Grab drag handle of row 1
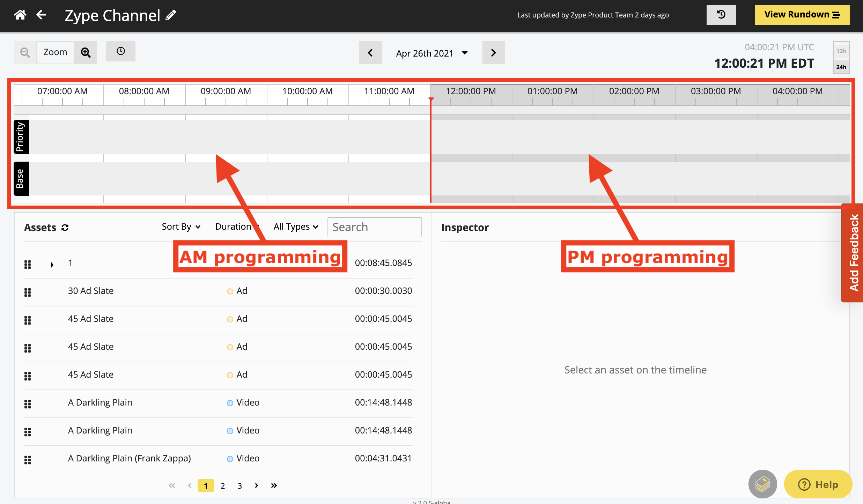863x504 pixels. 28,265
